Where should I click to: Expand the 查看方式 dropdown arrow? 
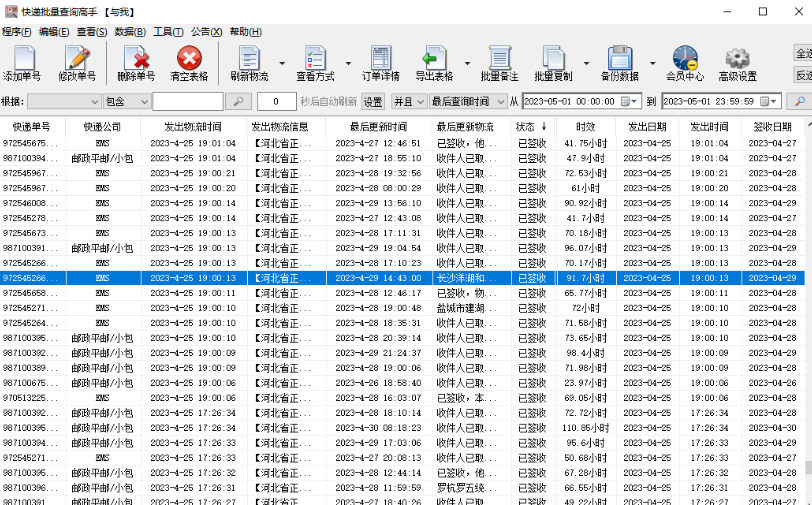pyautogui.click(x=348, y=63)
